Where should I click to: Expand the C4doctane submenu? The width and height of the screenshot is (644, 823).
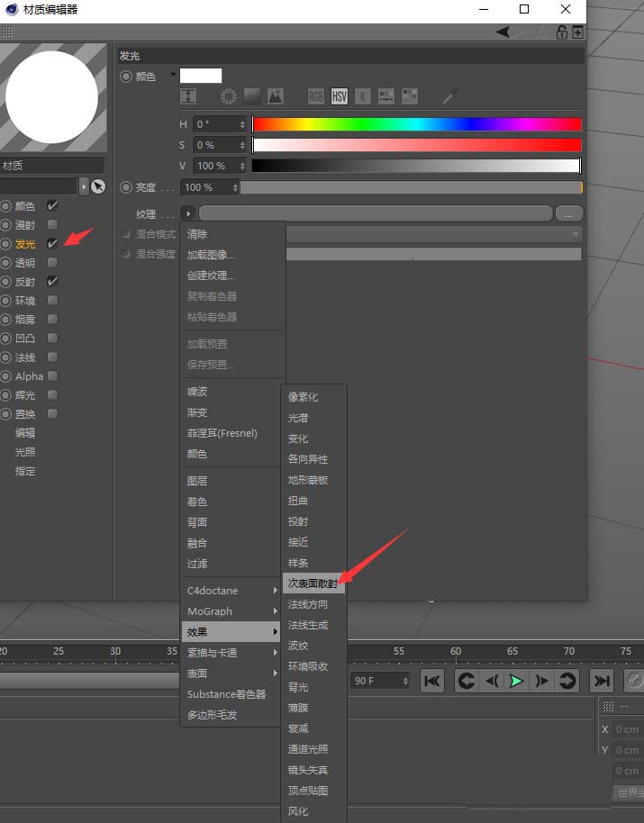click(232, 591)
